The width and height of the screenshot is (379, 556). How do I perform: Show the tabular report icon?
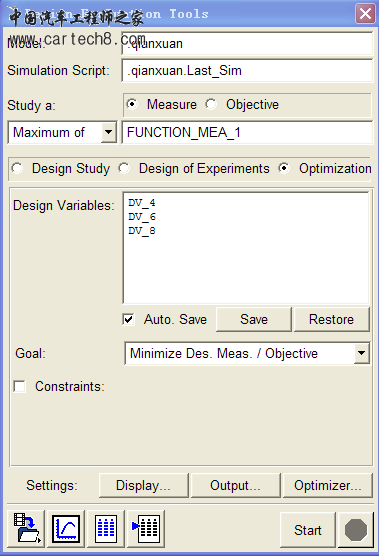coord(106,529)
